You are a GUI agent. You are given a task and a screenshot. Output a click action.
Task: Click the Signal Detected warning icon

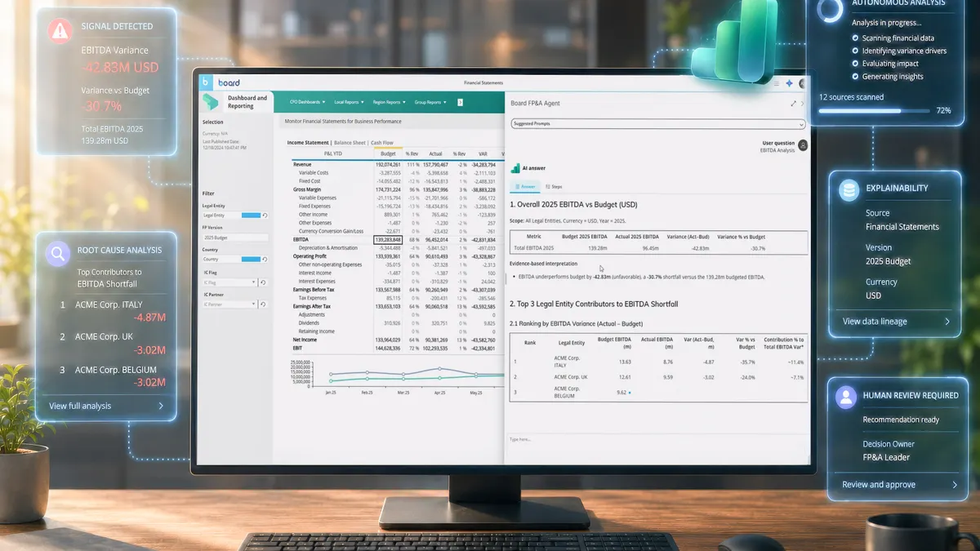click(60, 30)
